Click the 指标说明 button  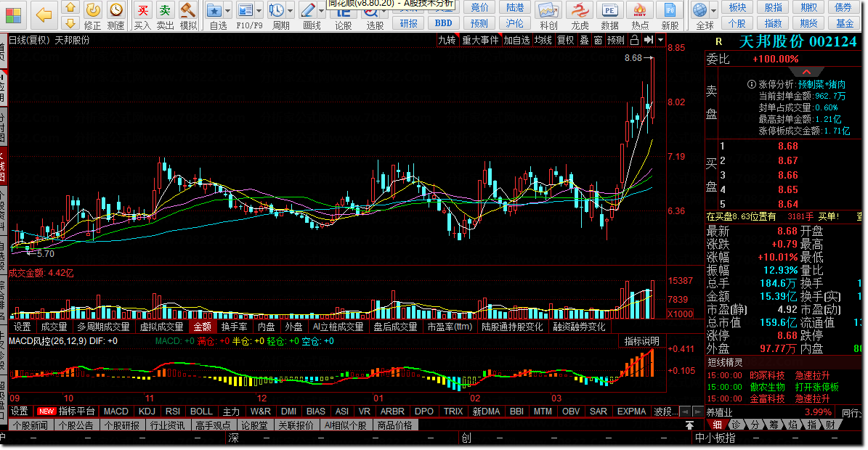click(x=641, y=341)
